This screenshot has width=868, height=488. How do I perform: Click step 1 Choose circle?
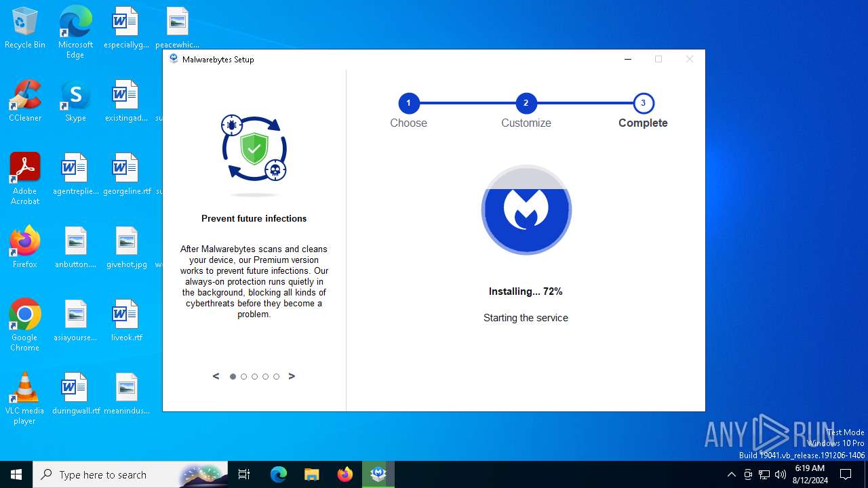409,103
